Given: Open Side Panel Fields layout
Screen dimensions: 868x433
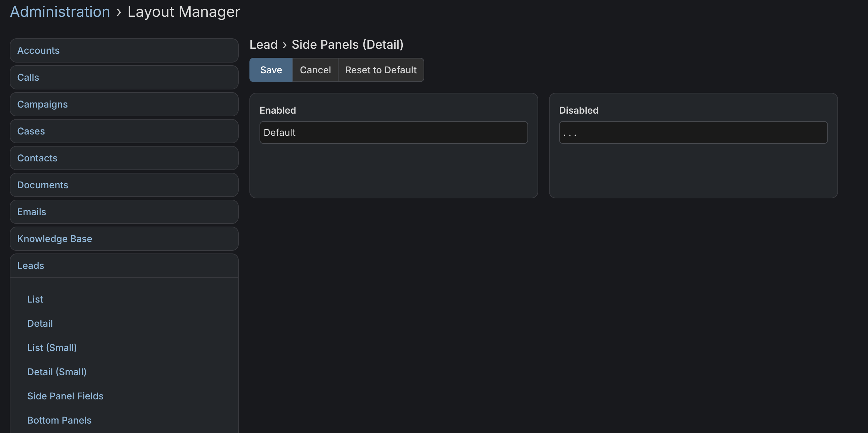Looking at the screenshot, I should pyautogui.click(x=65, y=396).
